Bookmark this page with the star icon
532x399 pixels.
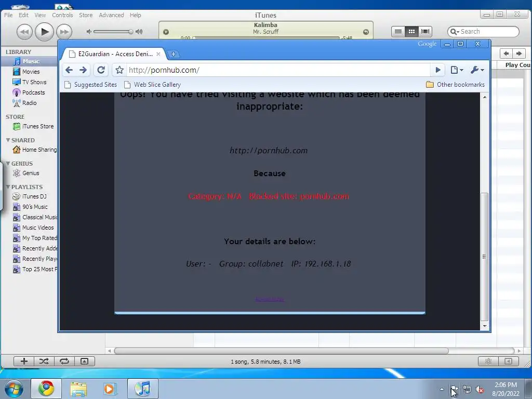click(x=119, y=70)
